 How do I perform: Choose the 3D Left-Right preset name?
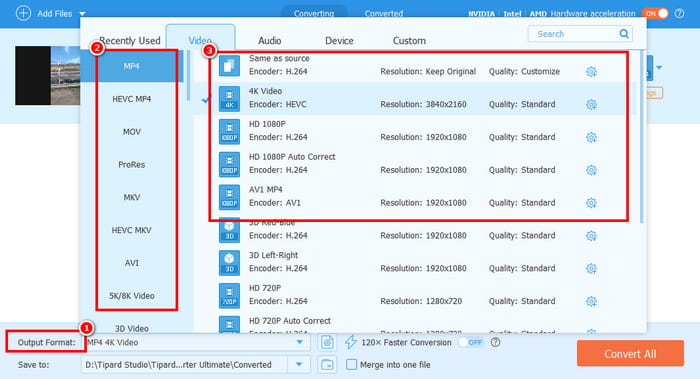click(273, 255)
